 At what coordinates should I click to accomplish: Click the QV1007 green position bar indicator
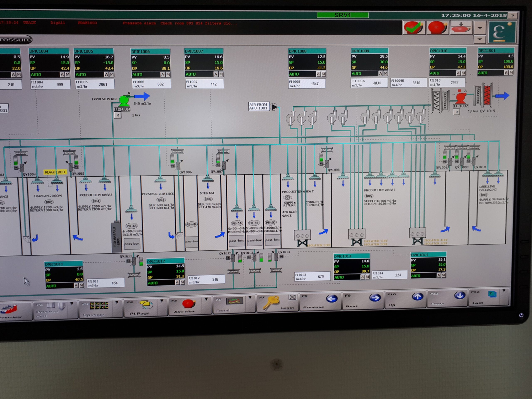218,159
